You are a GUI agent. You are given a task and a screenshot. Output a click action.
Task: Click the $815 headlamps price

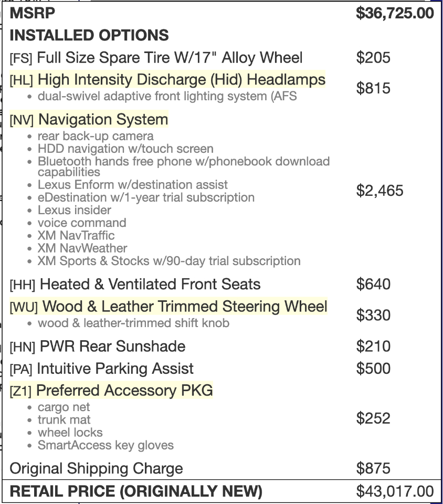(x=373, y=88)
